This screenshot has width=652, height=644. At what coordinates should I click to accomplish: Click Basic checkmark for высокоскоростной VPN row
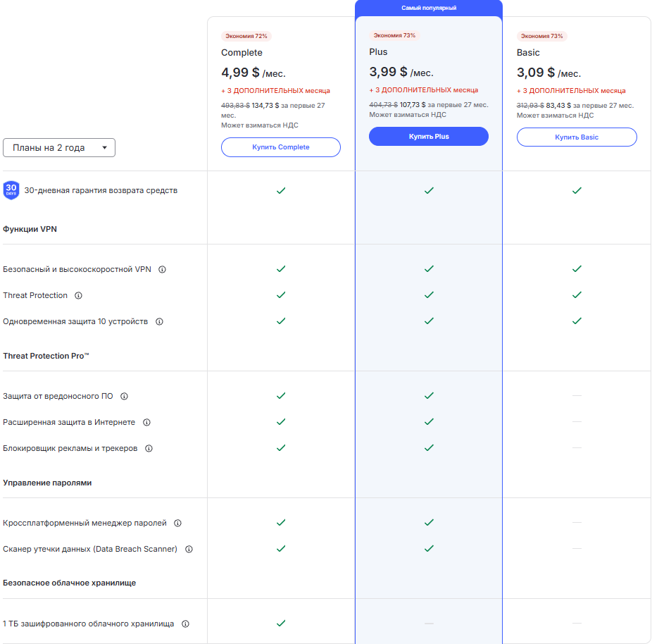coord(577,268)
